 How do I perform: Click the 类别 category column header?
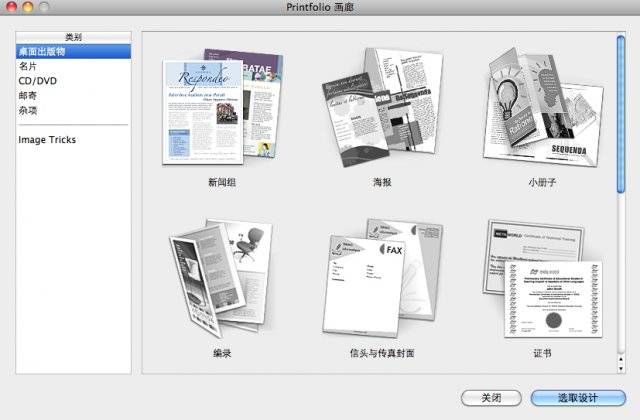coord(73,36)
